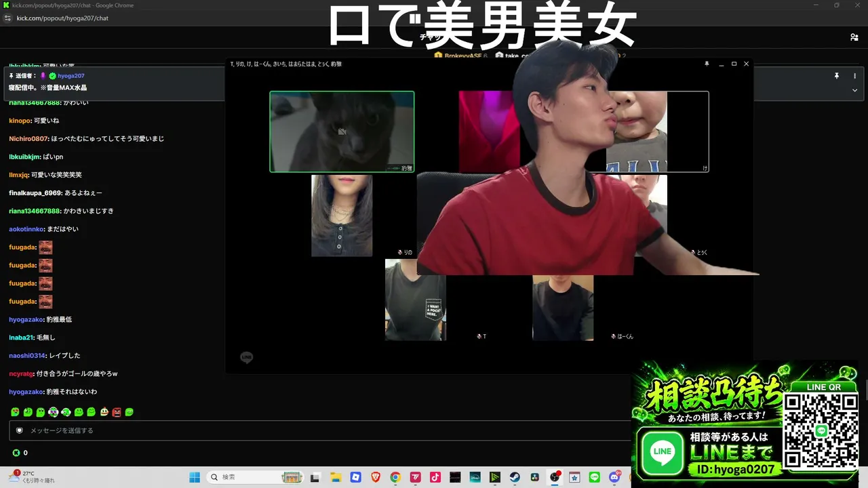Open the Windows Start menu
Image resolution: width=868 pixels, height=488 pixels.
coord(194,477)
